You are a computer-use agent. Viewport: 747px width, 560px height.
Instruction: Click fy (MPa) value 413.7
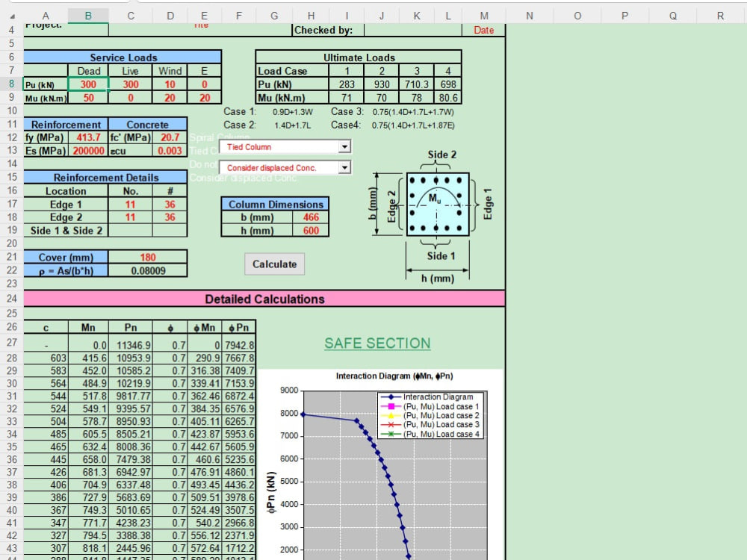tap(88, 137)
